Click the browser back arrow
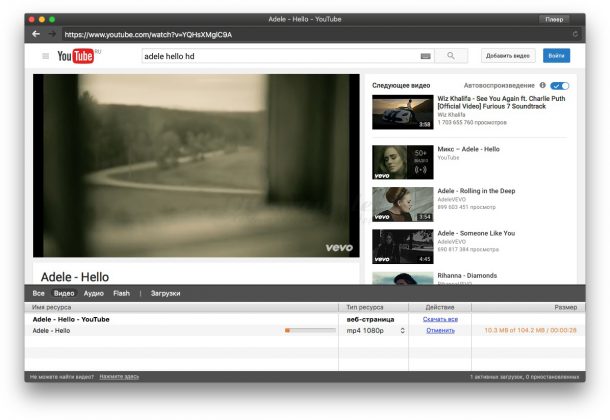This screenshot has height=420, width=610. coord(35,34)
